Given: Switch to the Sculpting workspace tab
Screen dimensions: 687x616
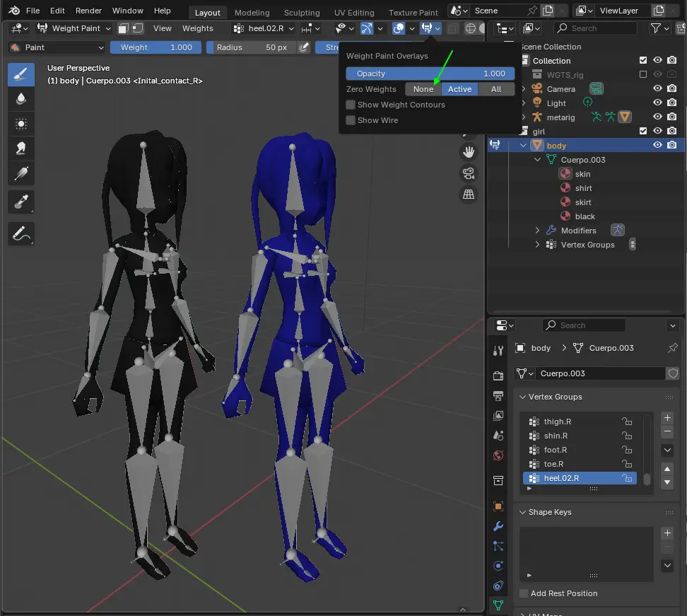Looking at the screenshot, I should coord(302,13).
